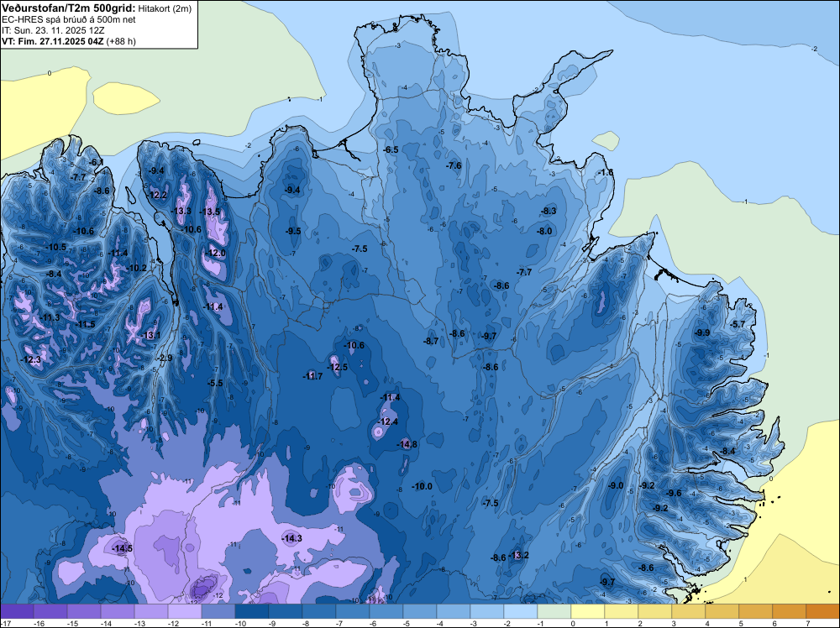Screen dimensions: 840x628
Task: Select the 'IT: Sun. 23. 11. 2025 12Z' line
Action: [x=55, y=30]
